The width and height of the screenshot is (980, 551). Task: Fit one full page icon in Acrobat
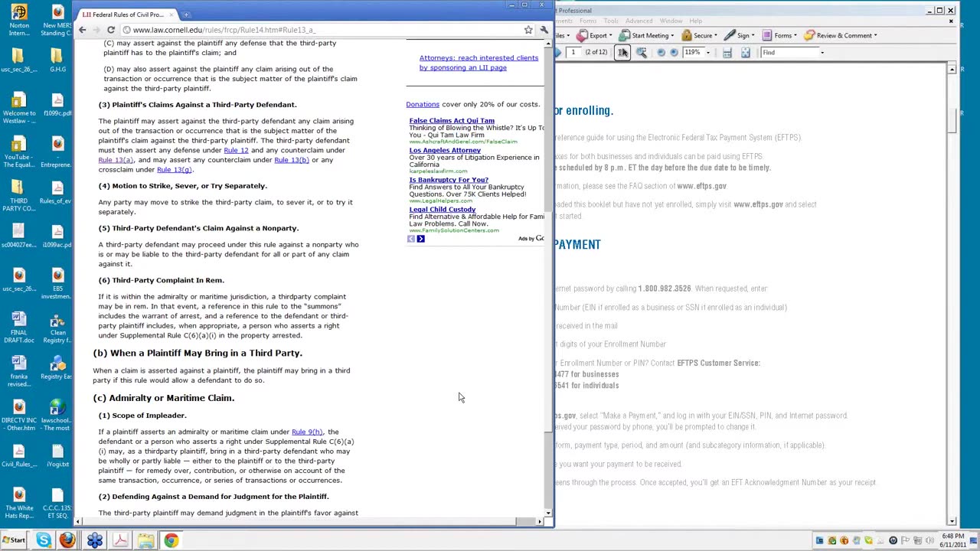click(746, 53)
